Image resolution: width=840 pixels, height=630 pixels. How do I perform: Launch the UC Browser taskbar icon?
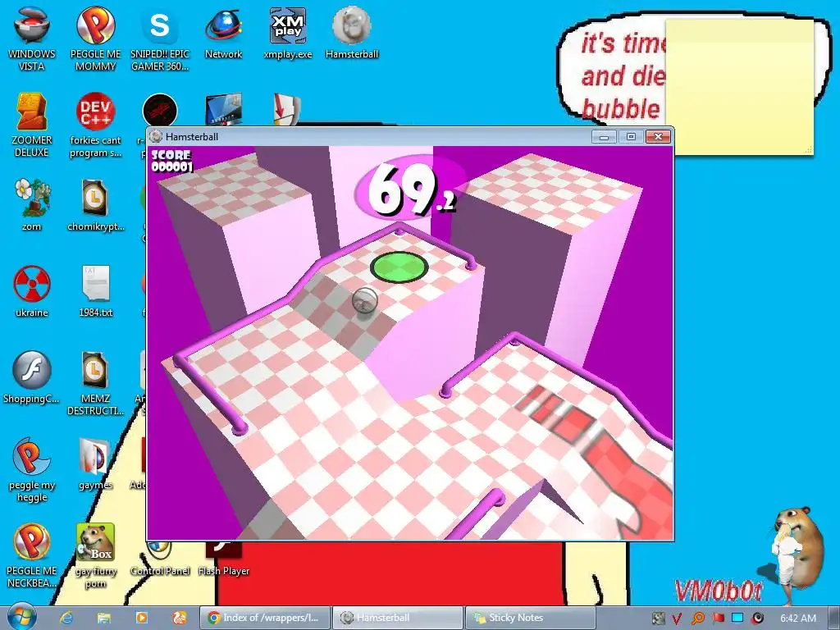(179, 618)
